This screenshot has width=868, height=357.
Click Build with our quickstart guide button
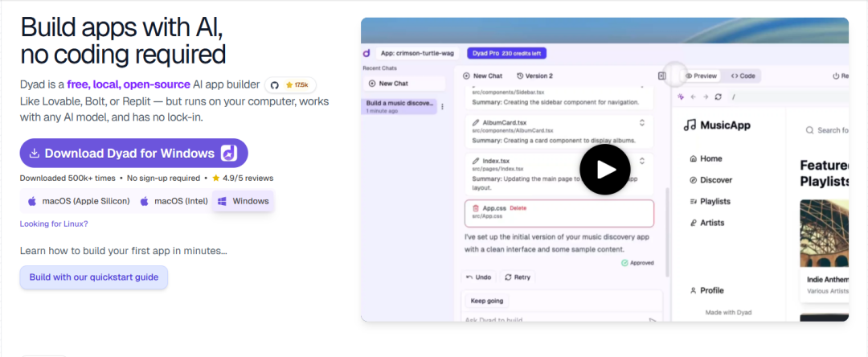tap(93, 277)
